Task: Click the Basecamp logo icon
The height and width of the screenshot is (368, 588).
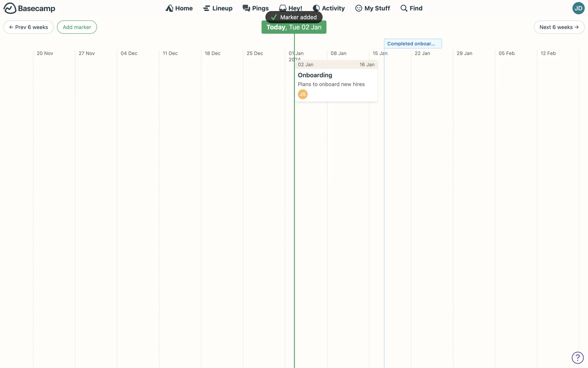Action: (x=10, y=8)
